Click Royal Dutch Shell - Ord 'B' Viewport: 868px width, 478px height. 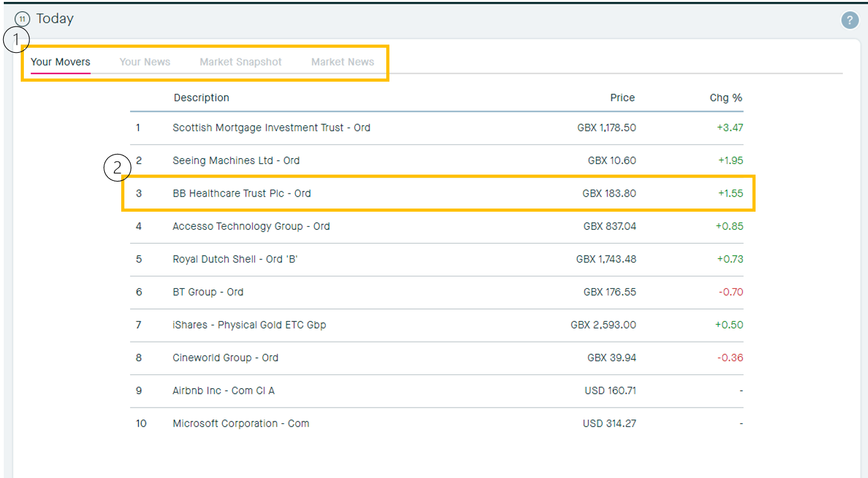tap(235, 259)
